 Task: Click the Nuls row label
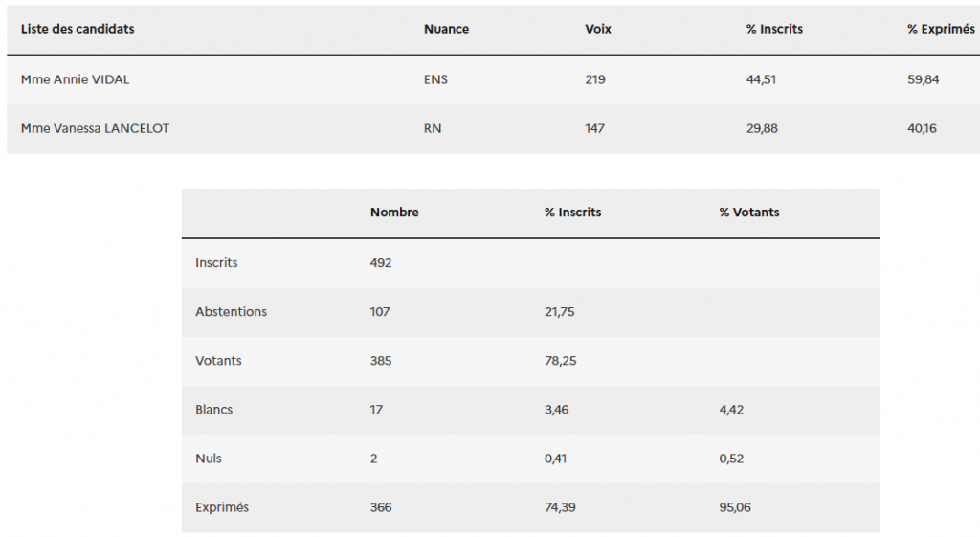208,459
